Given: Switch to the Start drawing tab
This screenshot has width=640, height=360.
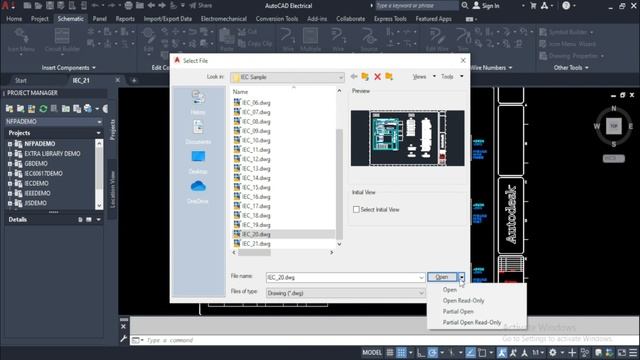Looking at the screenshot, I should (20, 80).
